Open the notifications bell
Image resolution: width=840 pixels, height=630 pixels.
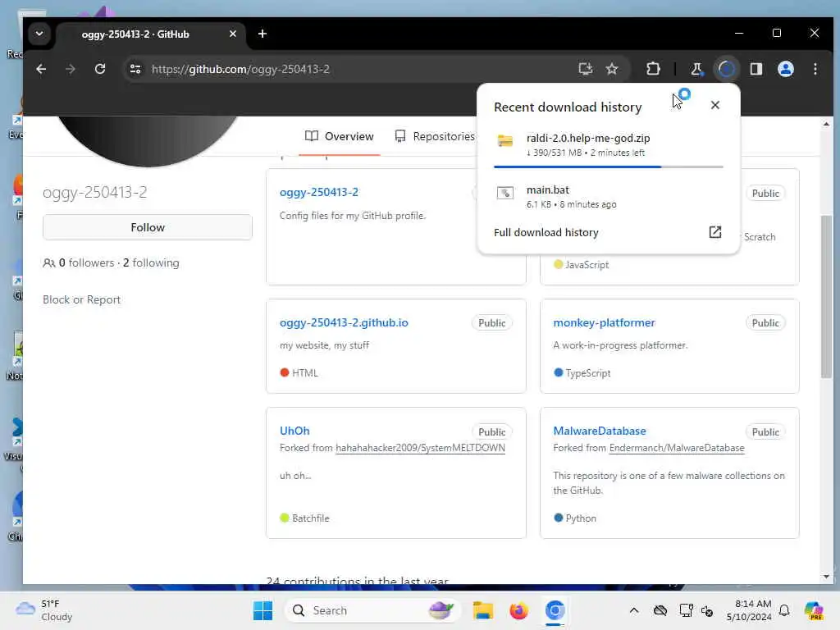tap(783, 610)
